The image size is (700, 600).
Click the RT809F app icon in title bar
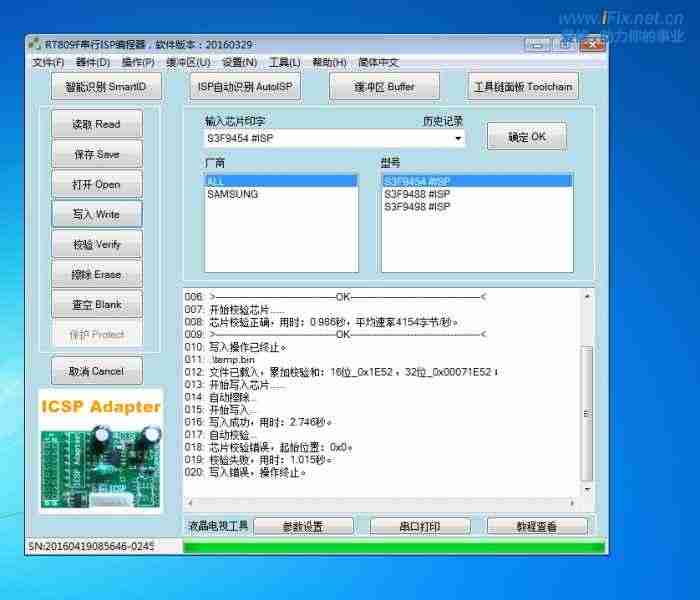tap(35, 45)
